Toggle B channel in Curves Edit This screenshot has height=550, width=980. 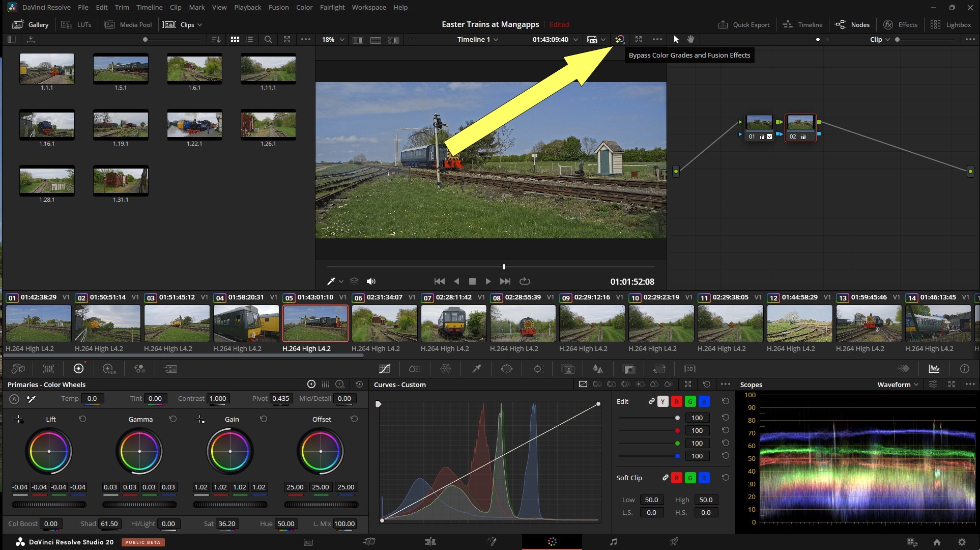(704, 402)
